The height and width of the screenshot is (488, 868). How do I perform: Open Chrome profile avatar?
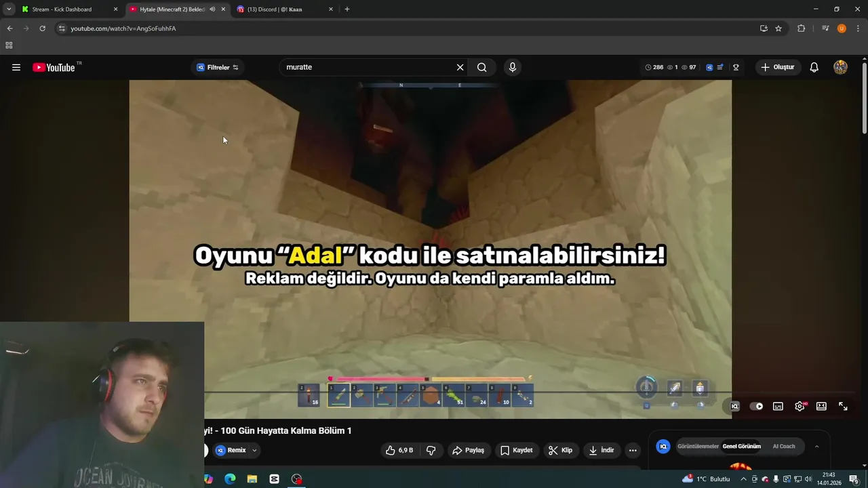click(x=842, y=28)
